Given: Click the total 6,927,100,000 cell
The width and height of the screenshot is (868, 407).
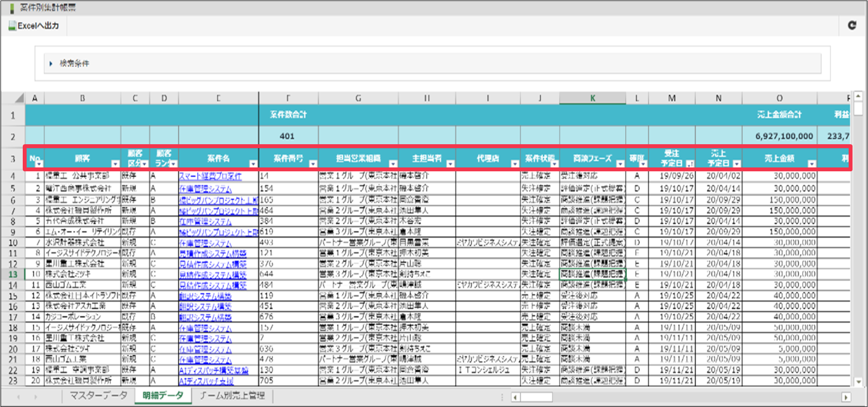Looking at the screenshot, I should (x=779, y=136).
